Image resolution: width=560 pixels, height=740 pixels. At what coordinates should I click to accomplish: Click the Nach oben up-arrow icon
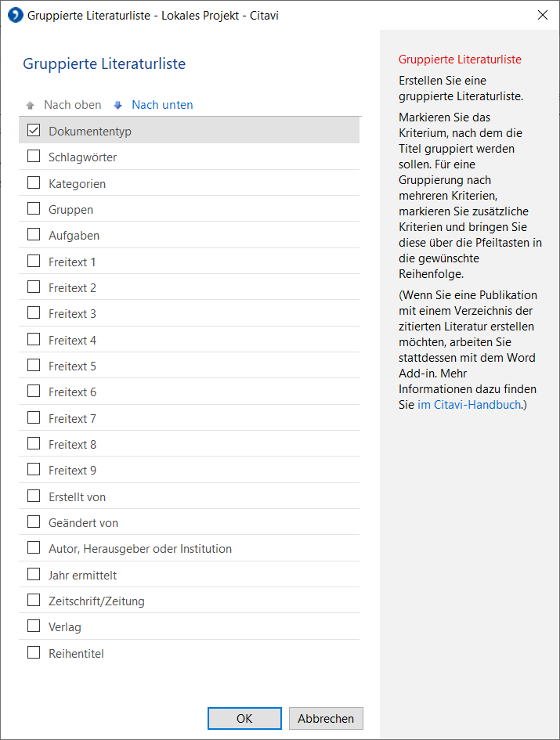31,105
